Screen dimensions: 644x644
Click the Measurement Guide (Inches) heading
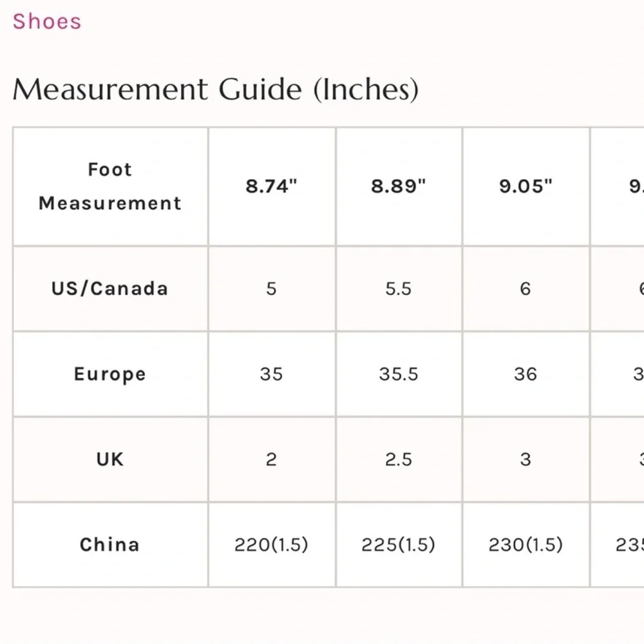pos(215,89)
